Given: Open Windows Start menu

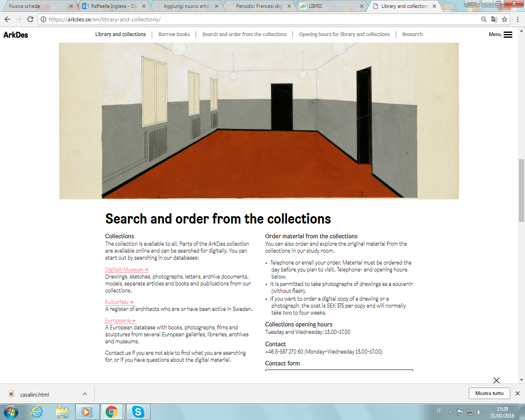Looking at the screenshot, I should tap(11, 412).
